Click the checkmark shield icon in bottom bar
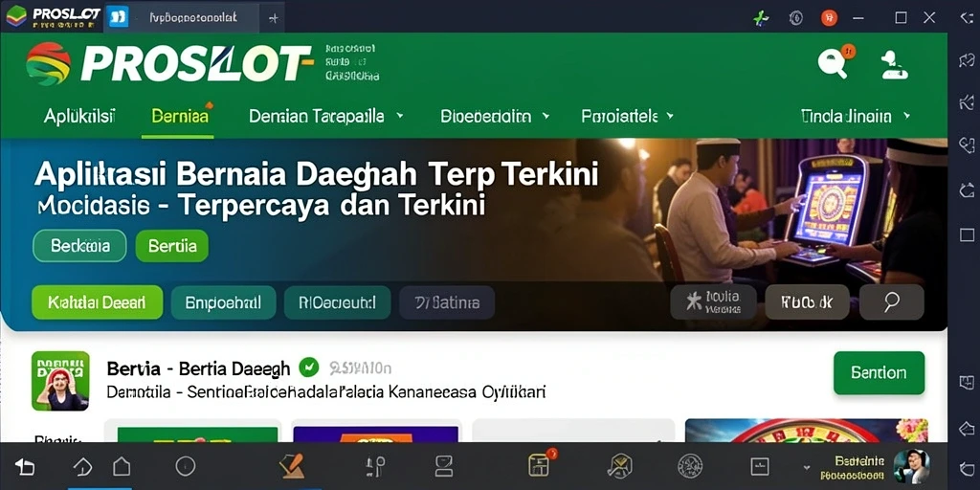980x490 pixels. tap(619, 466)
